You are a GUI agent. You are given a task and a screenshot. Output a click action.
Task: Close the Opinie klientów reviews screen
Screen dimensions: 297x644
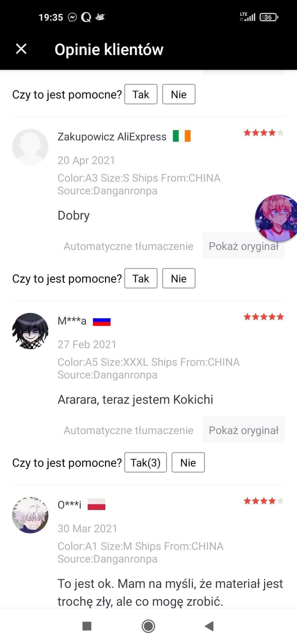[x=21, y=49]
